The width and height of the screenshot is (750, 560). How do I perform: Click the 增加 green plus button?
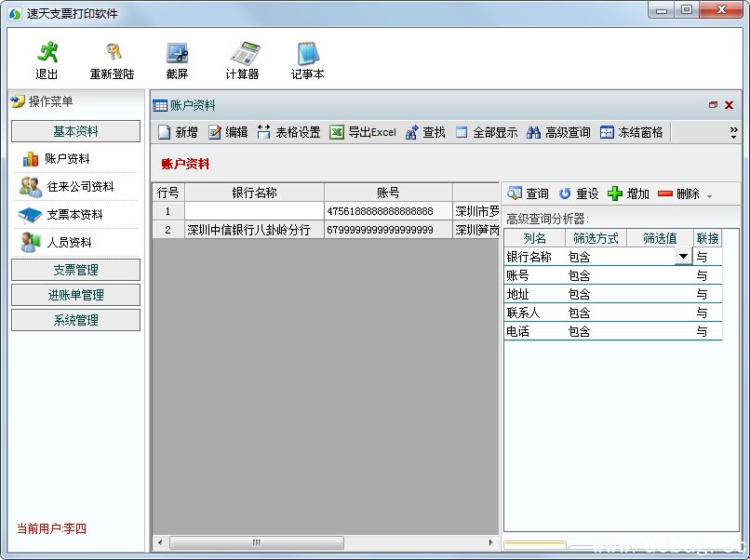pos(628,193)
